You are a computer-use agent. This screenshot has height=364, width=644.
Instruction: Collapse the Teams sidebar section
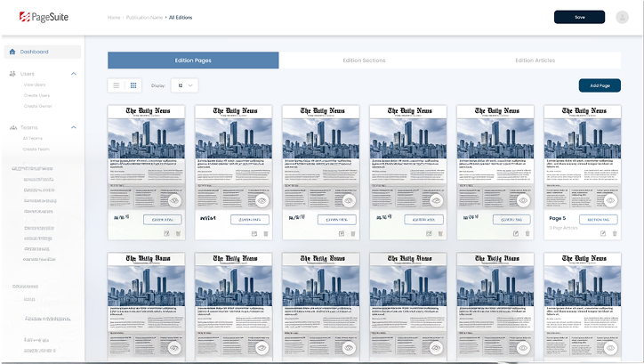coord(74,127)
